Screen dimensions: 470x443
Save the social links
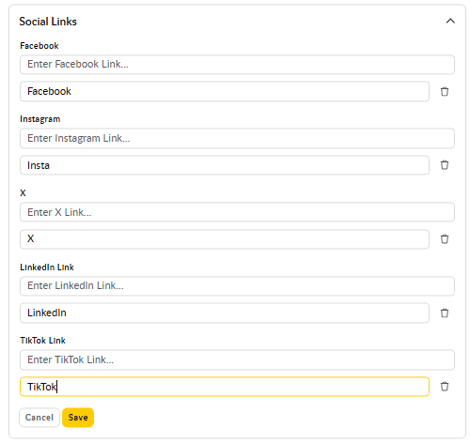point(78,417)
